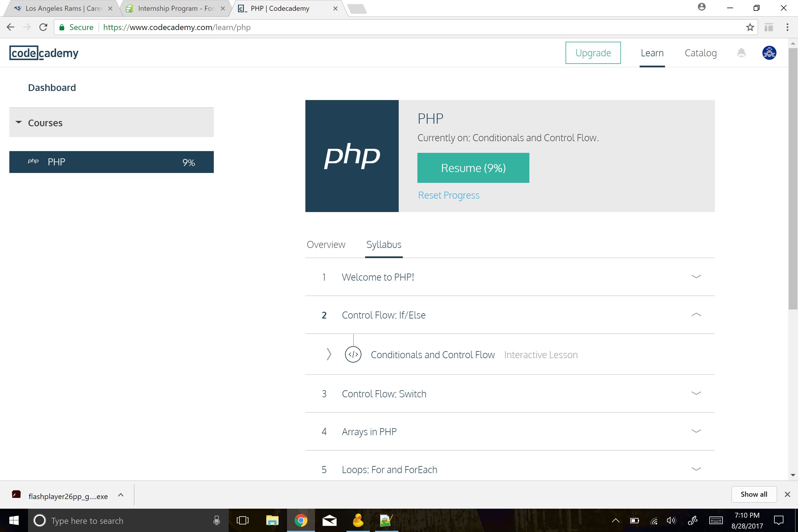Click the Reset Progress link

click(449, 194)
